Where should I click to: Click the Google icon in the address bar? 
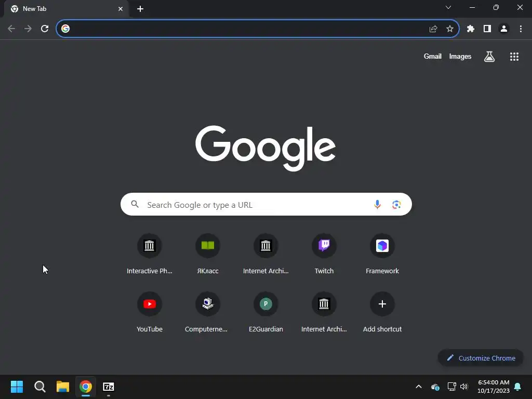click(65, 29)
